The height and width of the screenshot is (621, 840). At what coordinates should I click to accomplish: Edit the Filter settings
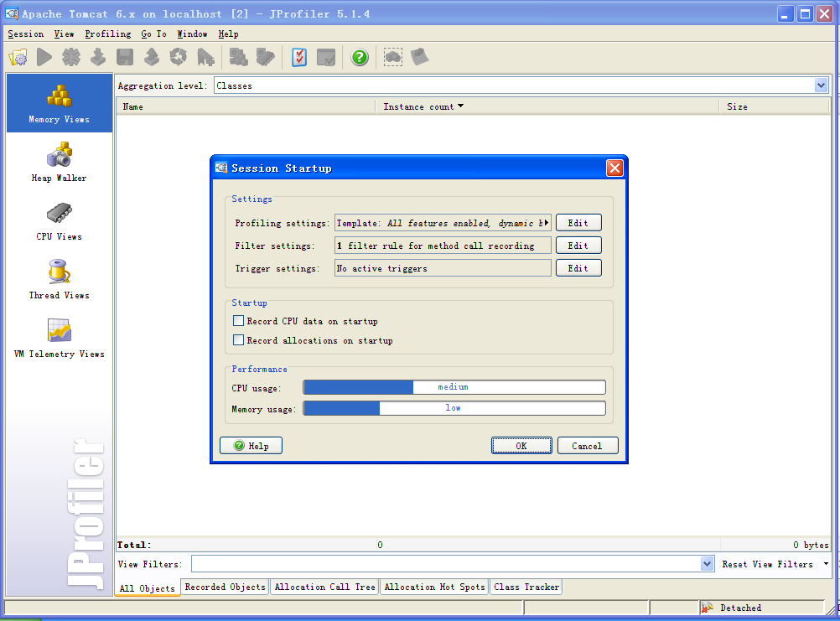click(578, 246)
